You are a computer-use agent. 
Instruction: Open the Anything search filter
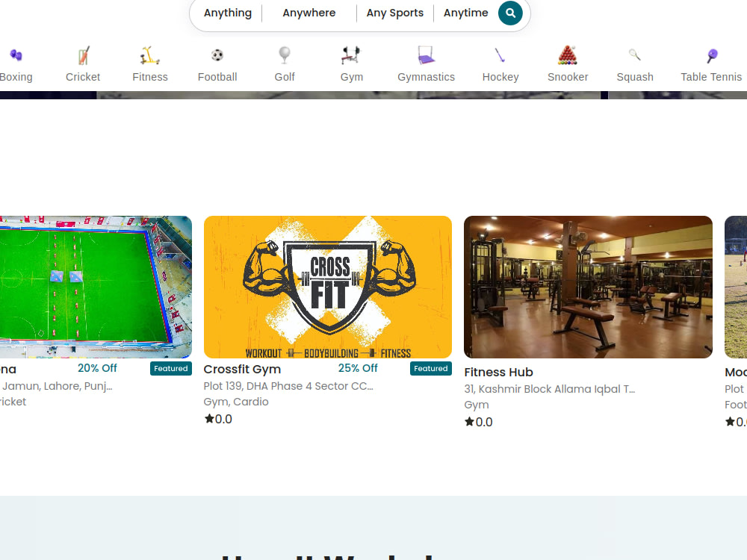click(228, 13)
